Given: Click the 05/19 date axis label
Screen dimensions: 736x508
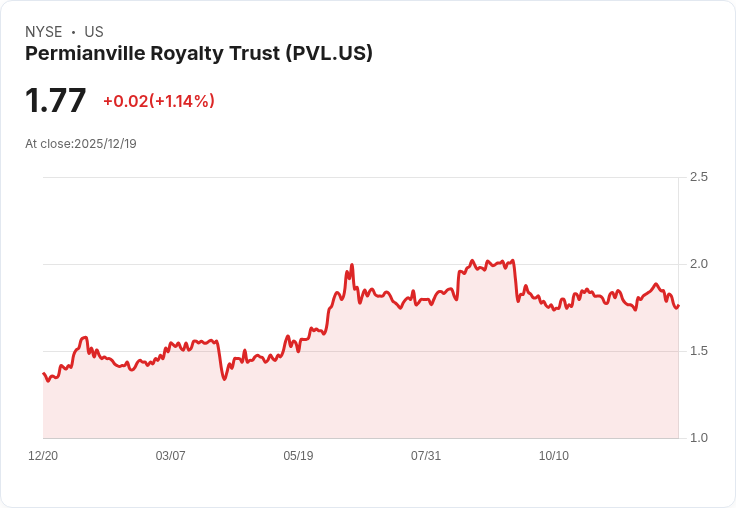Looking at the screenshot, I should pyautogui.click(x=298, y=456).
